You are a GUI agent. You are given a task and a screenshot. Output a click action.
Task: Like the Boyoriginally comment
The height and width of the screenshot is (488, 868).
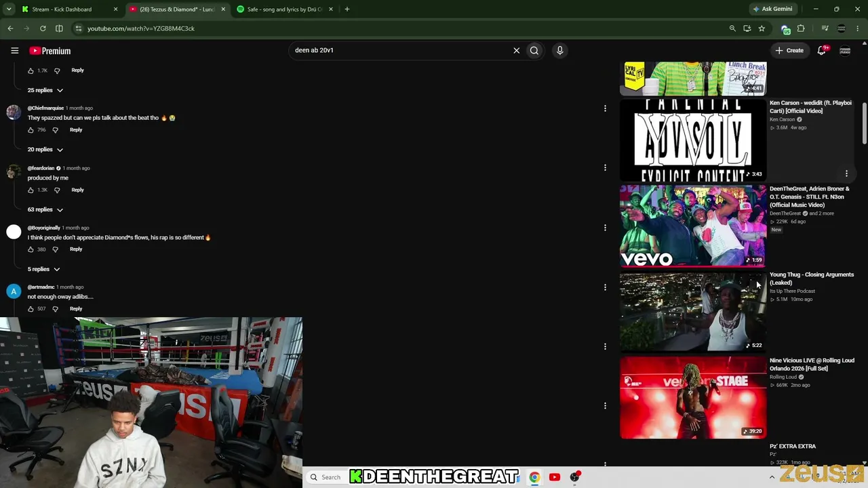coord(31,249)
